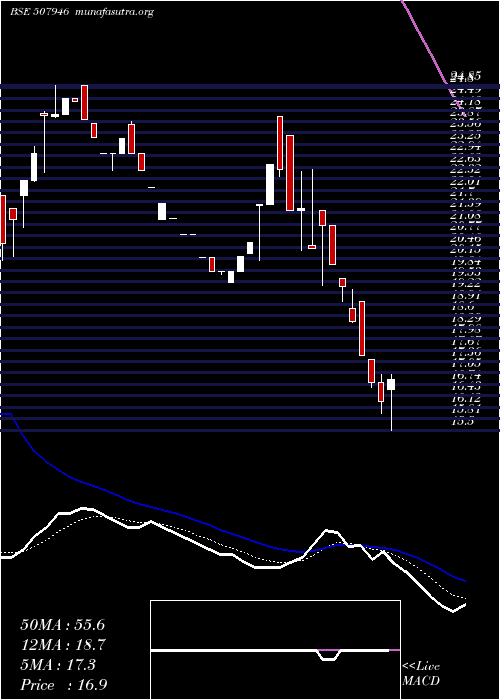Click inside the MACD histogram box

[x=275, y=650]
